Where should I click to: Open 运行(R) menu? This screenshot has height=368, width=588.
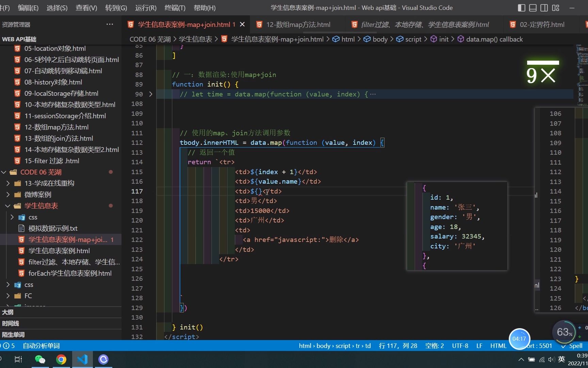pyautogui.click(x=146, y=7)
